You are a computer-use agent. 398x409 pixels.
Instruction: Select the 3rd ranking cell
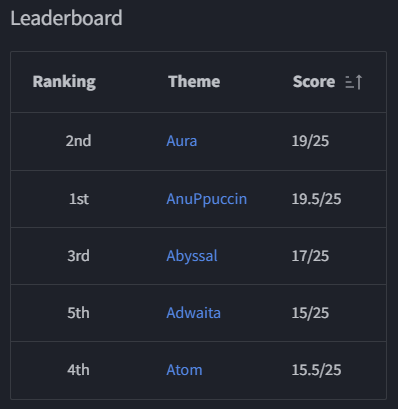click(78, 256)
